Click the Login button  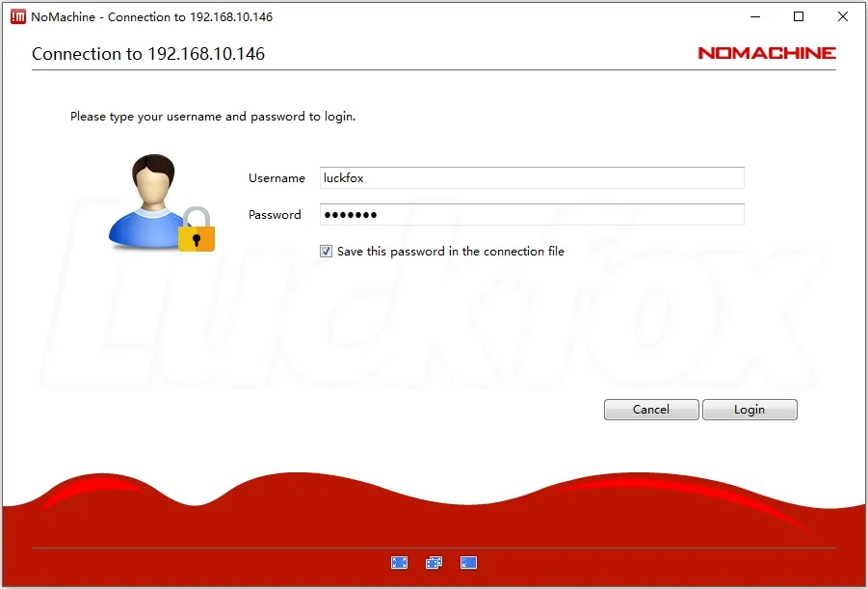(x=750, y=410)
